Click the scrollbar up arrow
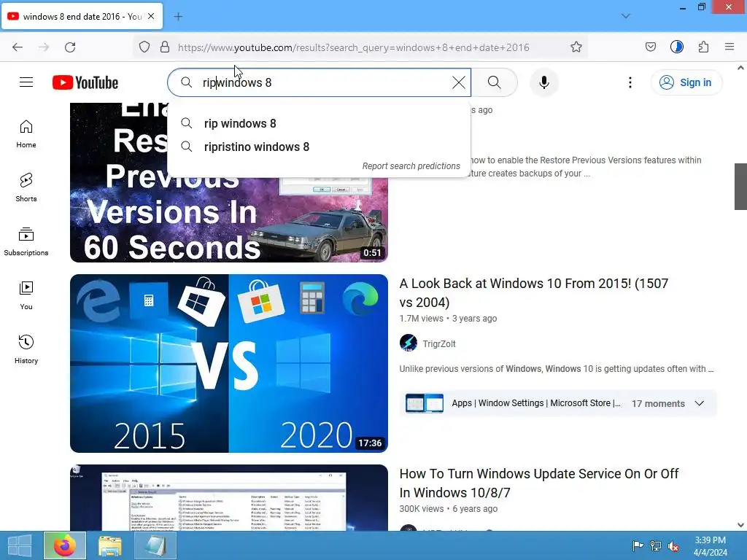Viewport: 747px width, 560px height. (x=740, y=68)
